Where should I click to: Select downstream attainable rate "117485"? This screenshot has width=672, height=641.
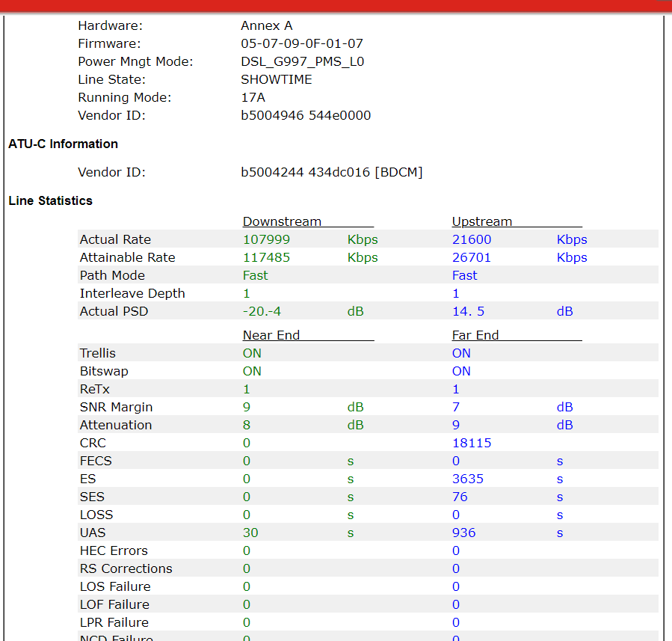click(266, 258)
